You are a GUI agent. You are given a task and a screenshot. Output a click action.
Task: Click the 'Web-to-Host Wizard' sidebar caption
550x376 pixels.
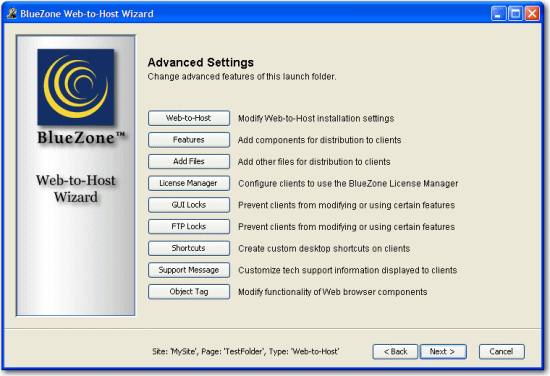coord(76,189)
